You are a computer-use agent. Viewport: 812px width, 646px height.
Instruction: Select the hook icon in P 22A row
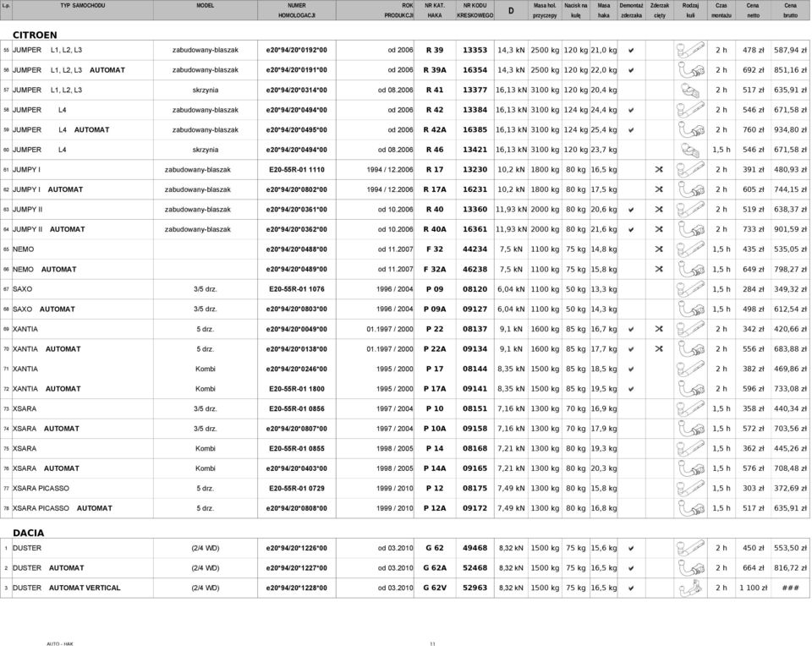(690, 349)
